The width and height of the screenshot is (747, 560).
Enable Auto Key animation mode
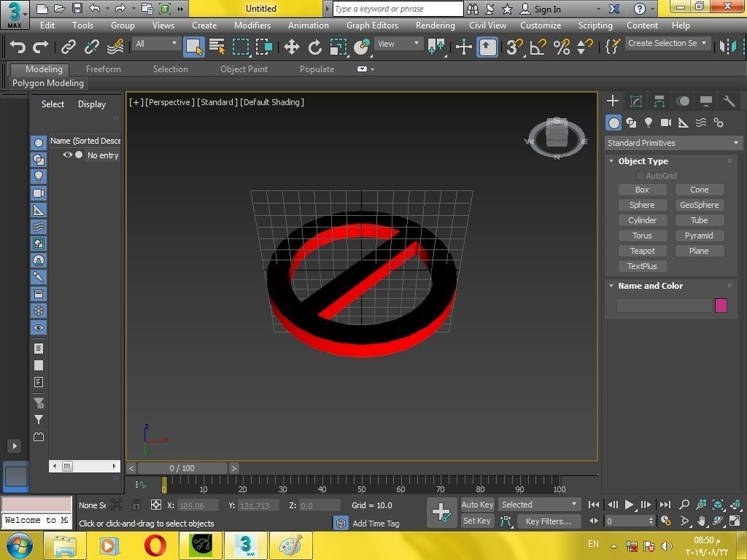click(477, 505)
